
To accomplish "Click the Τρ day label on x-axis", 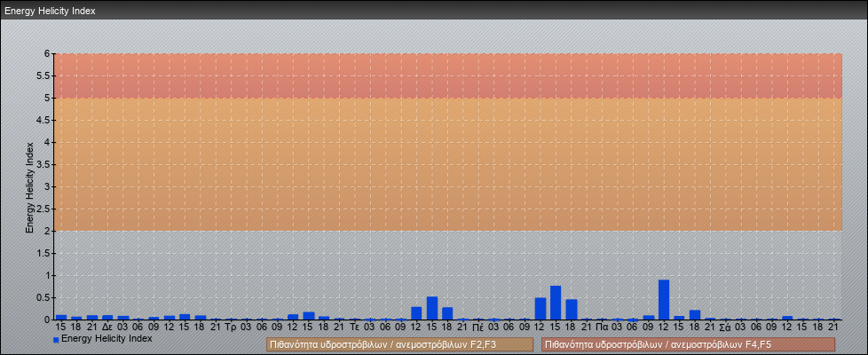I will coord(231,327).
